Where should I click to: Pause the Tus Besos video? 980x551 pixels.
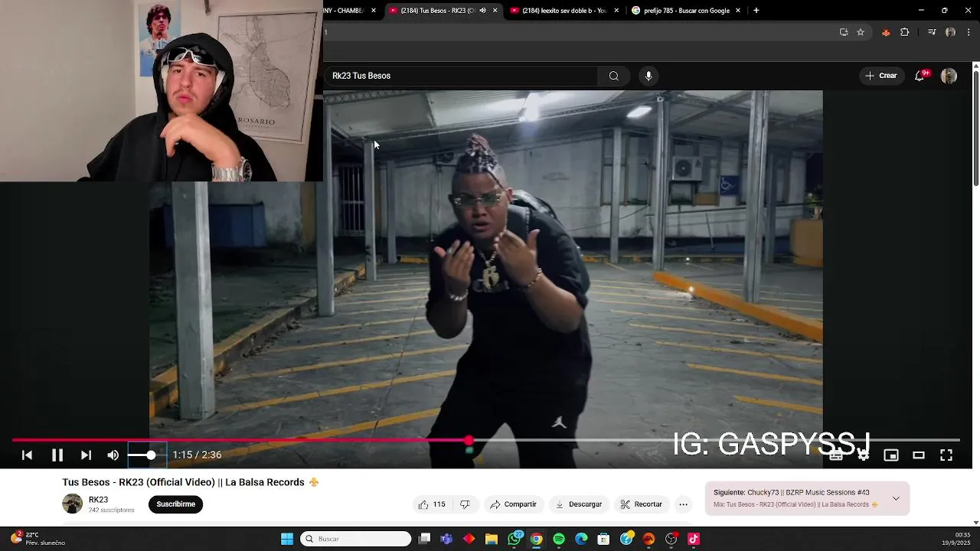pyautogui.click(x=57, y=455)
